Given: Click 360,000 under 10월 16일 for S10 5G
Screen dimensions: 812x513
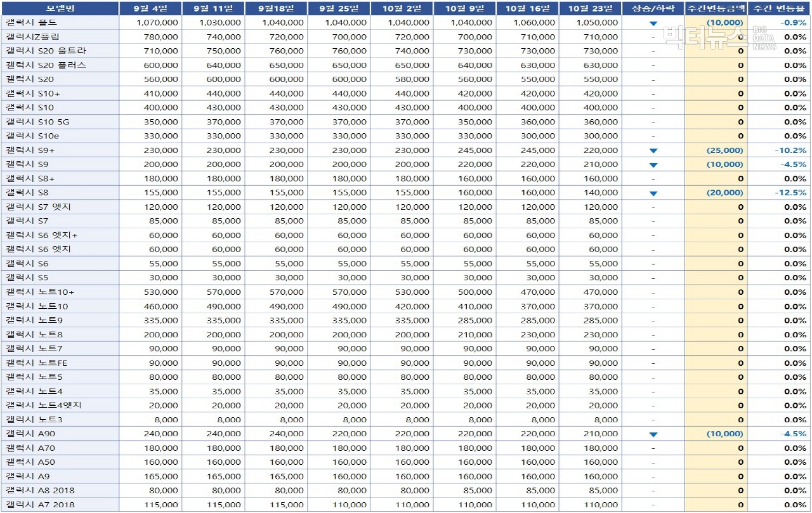Looking at the screenshot, I should pos(538,122).
